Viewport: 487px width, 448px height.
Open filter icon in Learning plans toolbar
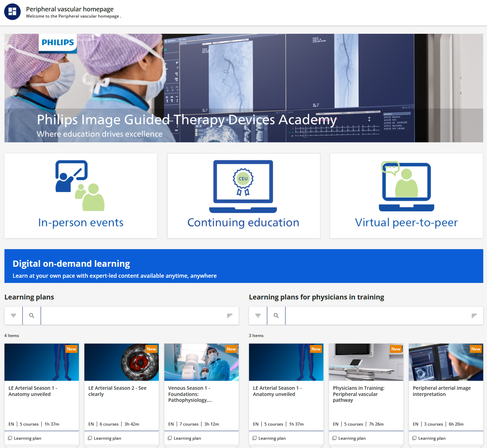click(13, 316)
